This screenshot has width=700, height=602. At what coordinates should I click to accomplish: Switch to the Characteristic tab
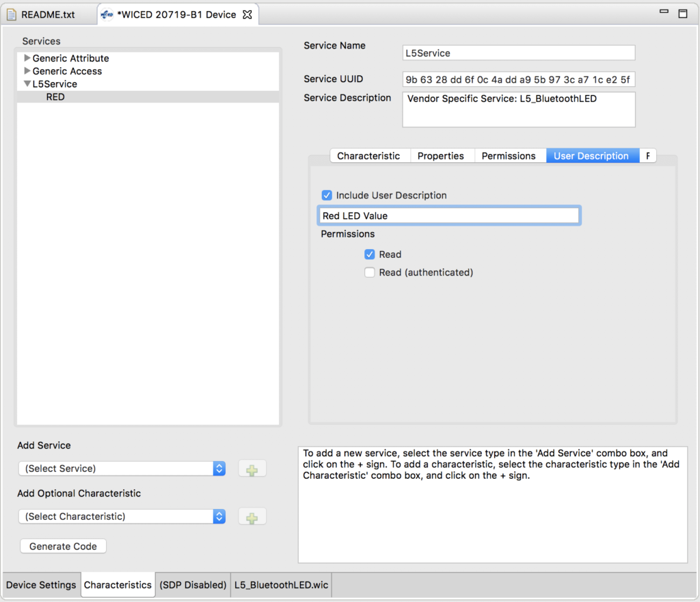pyautogui.click(x=368, y=156)
